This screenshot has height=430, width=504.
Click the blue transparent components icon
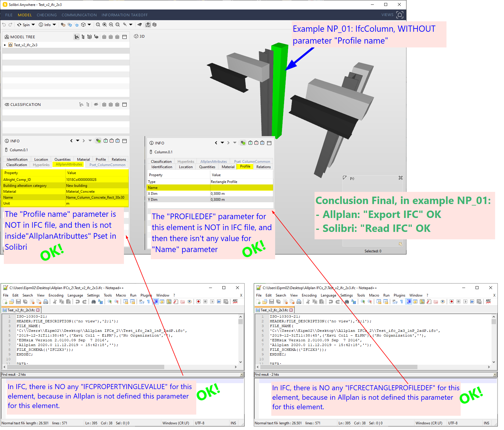click(70, 25)
